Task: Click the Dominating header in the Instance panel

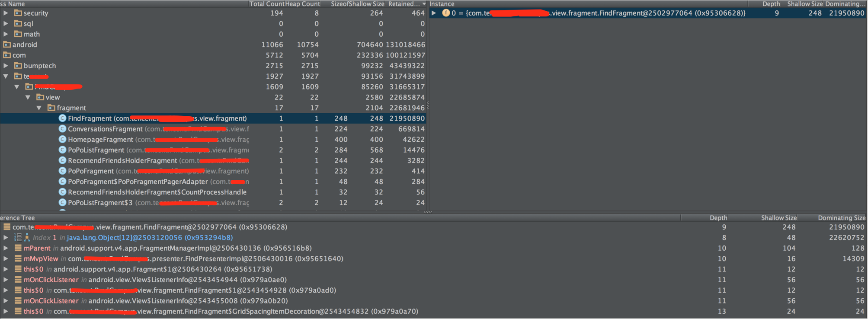Action: [845, 4]
